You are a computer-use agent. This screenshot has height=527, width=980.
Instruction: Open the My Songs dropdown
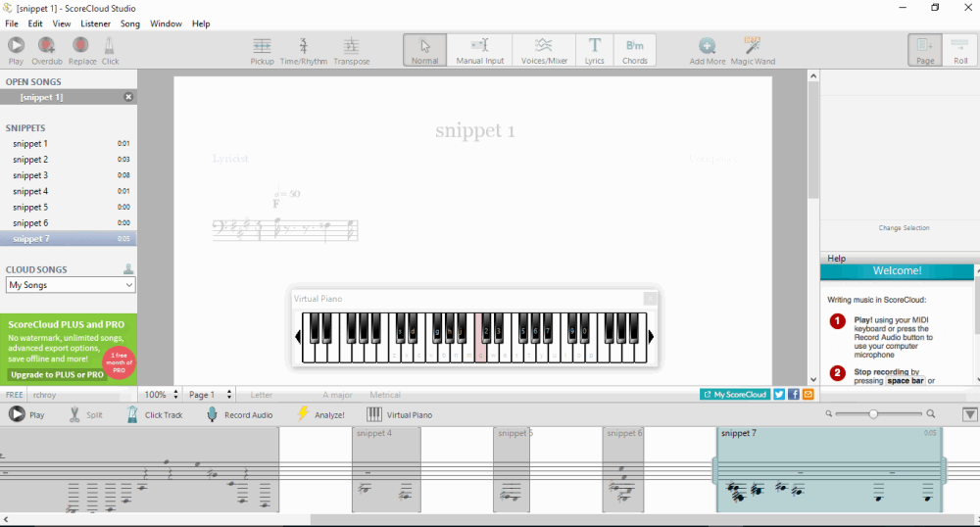click(71, 285)
